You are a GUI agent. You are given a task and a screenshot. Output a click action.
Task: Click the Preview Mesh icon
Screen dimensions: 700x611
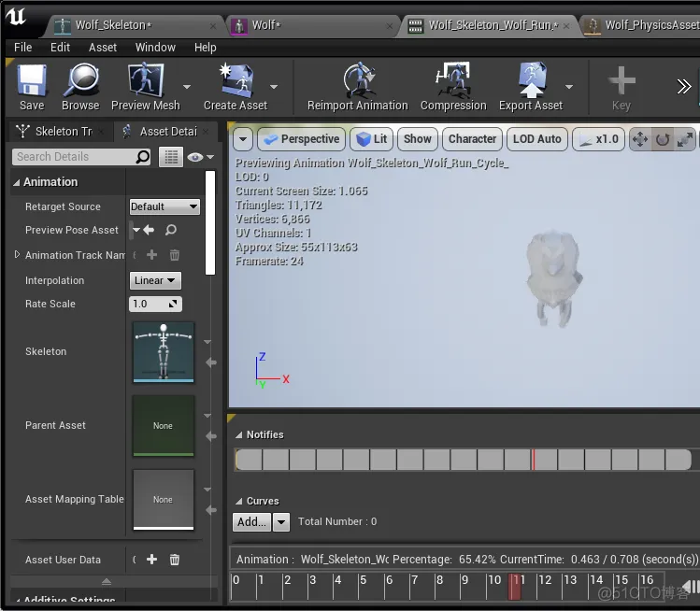[146, 80]
